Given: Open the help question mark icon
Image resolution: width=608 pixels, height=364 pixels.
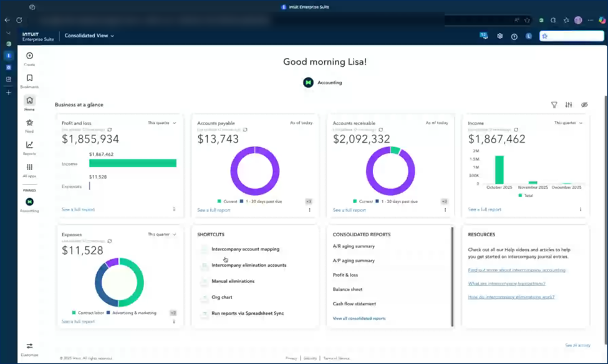Looking at the screenshot, I should click(514, 36).
